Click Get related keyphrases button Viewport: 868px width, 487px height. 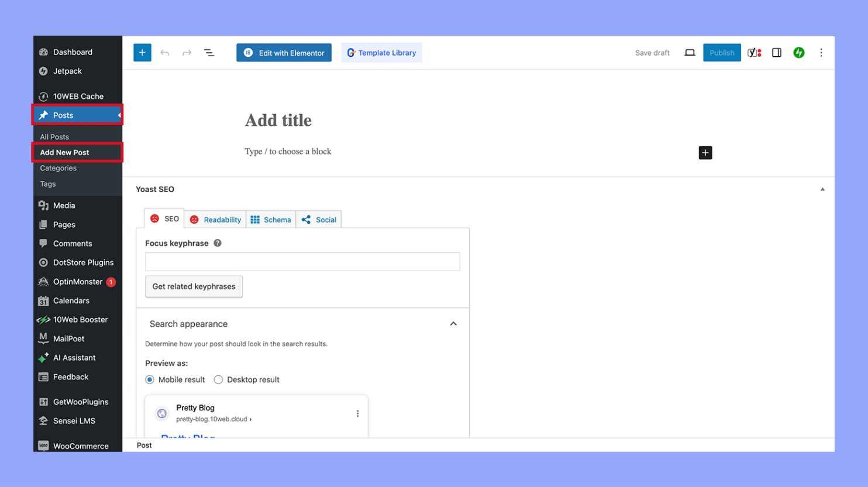[194, 286]
